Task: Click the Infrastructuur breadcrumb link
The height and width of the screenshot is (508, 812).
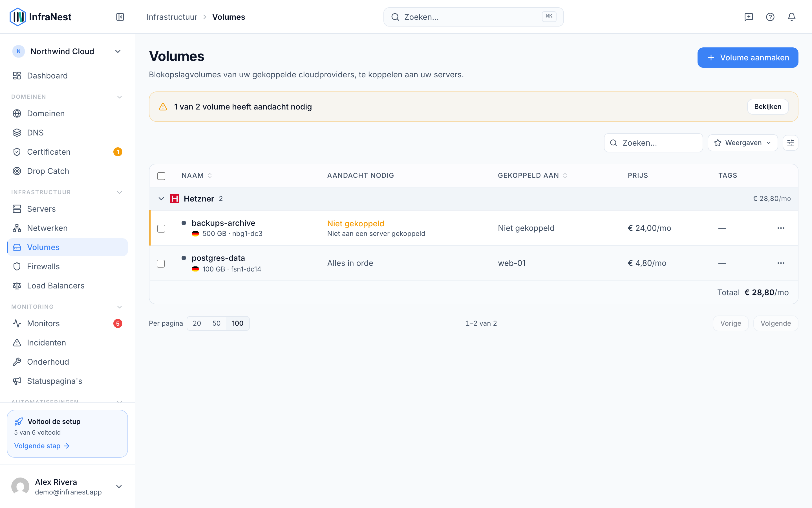Action: 172,17
